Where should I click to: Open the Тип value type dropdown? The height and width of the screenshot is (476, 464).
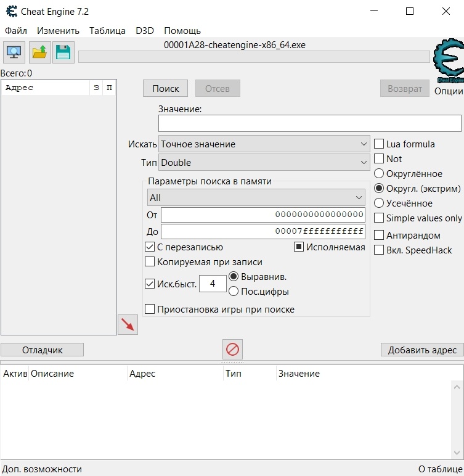coord(264,162)
